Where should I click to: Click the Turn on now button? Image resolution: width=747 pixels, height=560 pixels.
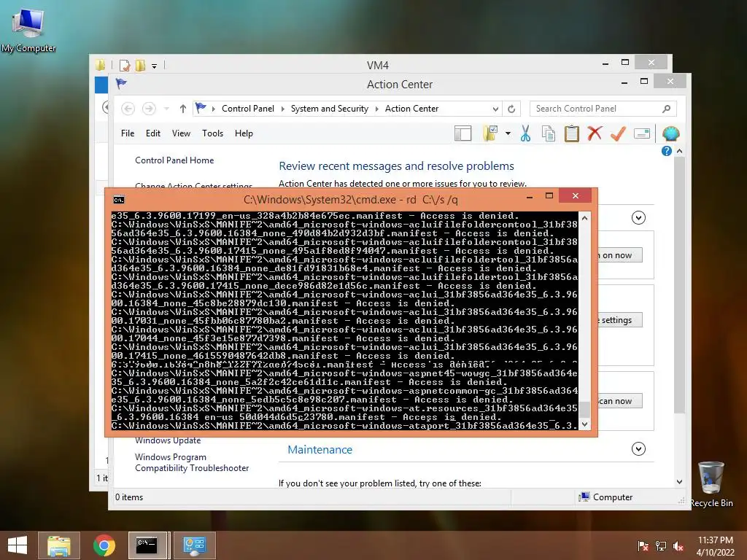point(620,255)
